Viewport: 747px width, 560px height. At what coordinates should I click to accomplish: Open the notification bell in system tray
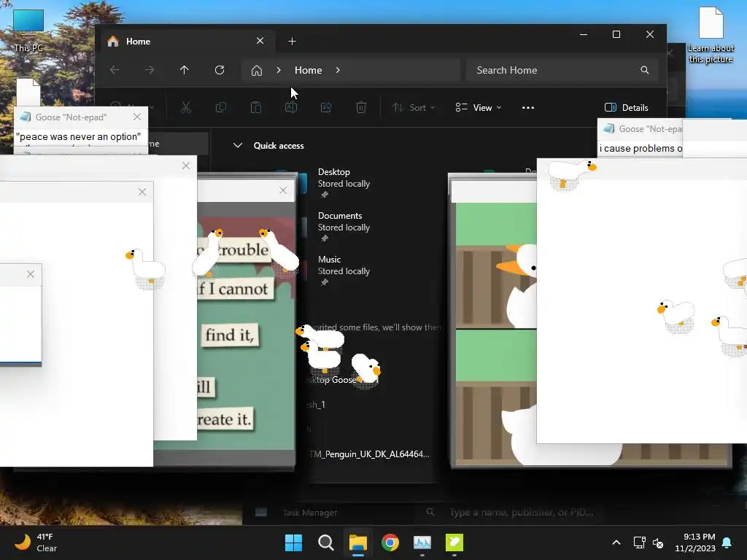[727, 542]
